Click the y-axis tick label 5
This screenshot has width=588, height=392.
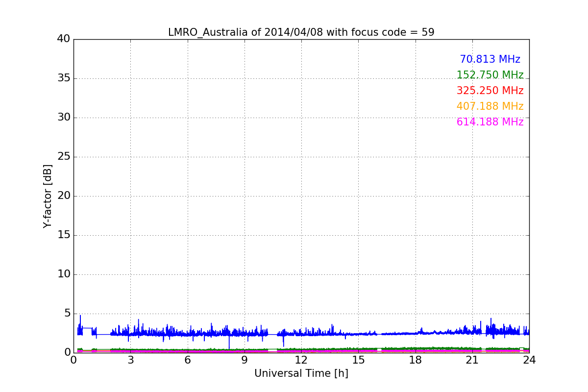(x=67, y=314)
